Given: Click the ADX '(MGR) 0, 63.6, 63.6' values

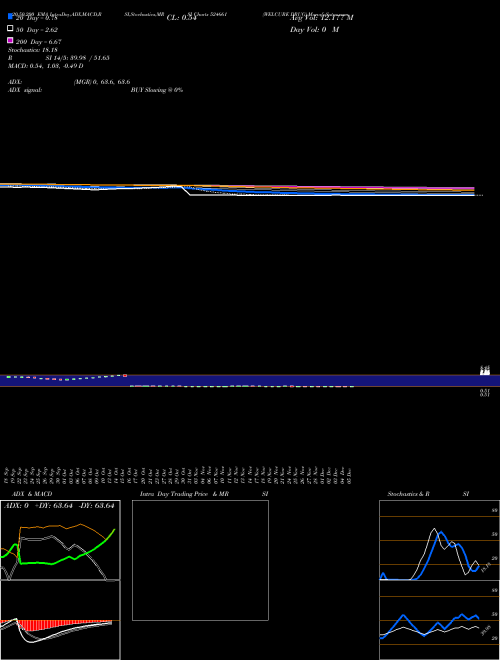Looking at the screenshot, I should [x=102, y=82].
